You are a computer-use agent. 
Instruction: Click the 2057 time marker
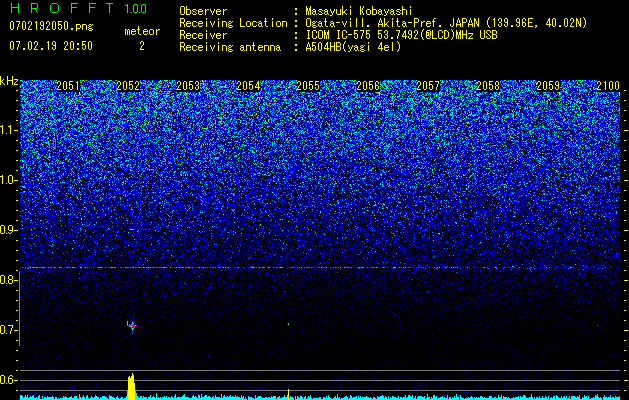click(428, 86)
